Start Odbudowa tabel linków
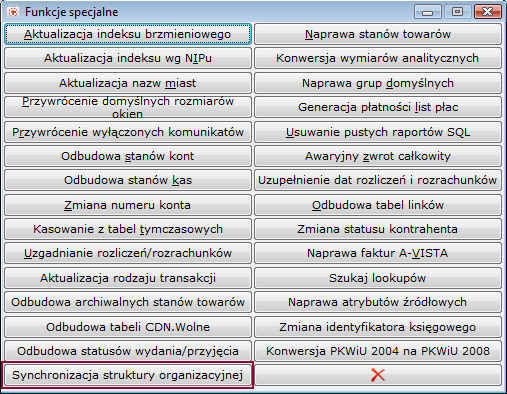The height and width of the screenshot is (394, 507). click(378, 205)
